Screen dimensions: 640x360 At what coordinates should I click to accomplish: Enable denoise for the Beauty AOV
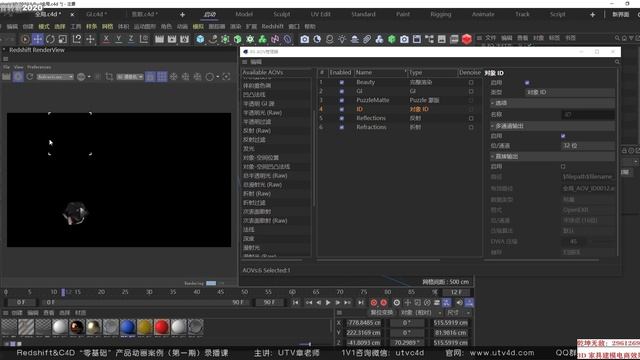point(471,82)
